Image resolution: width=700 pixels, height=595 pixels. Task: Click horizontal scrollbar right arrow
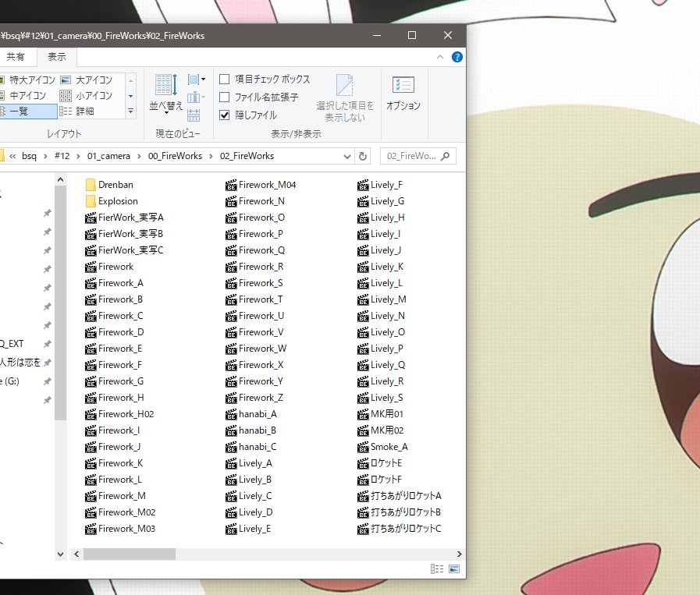(459, 554)
